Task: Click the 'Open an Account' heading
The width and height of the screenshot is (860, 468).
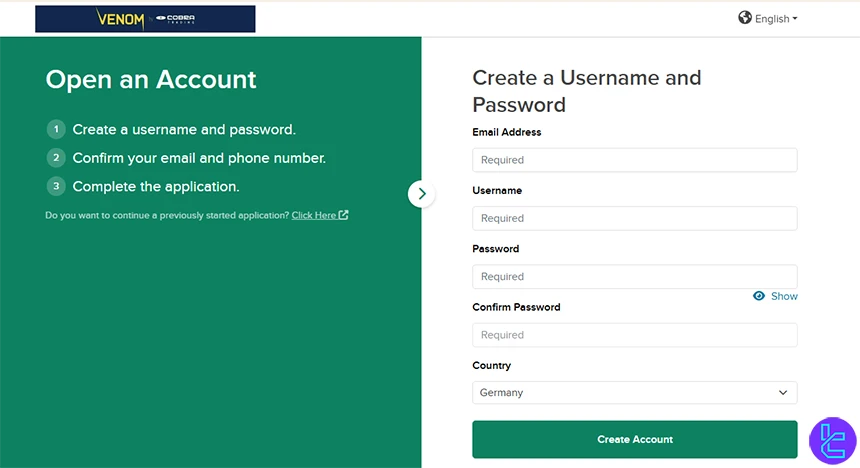Action: (151, 80)
